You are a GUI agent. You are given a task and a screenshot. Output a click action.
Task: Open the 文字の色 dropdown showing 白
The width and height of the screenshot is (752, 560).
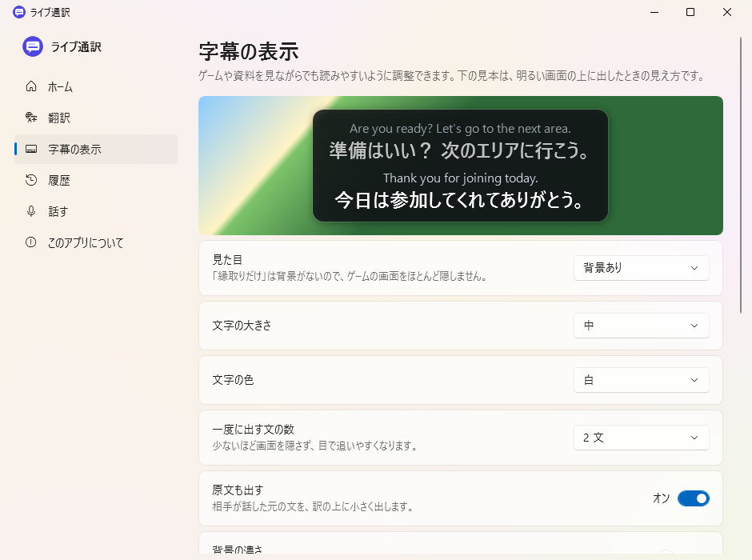pyautogui.click(x=642, y=380)
